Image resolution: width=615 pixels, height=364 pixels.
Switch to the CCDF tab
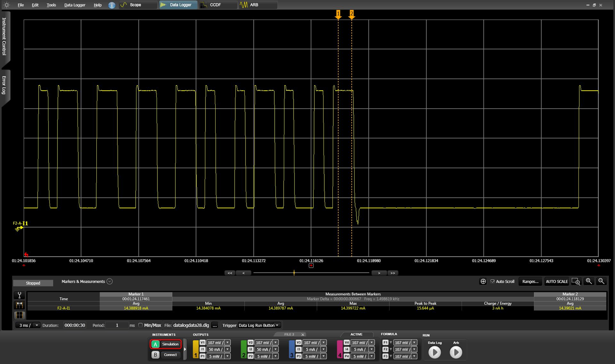pos(215,5)
